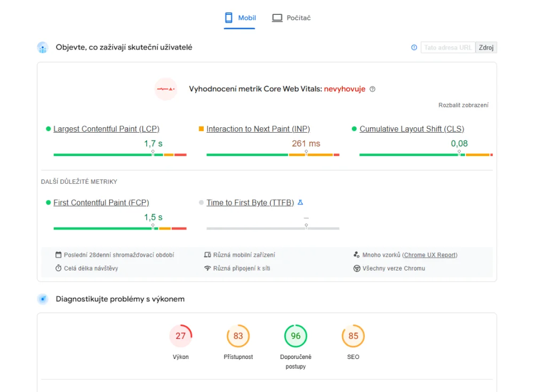Open Largest Contentful Paint (LCP) link
Image resolution: width=546 pixels, height=392 pixels.
point(106,129)
